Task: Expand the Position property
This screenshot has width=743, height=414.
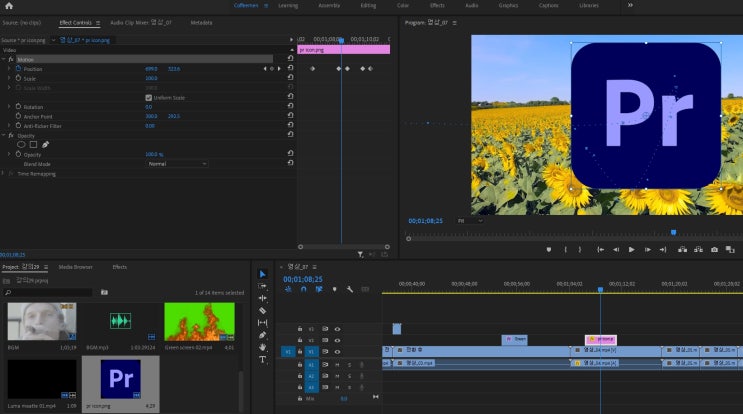Action: click(x=9, y=69)
